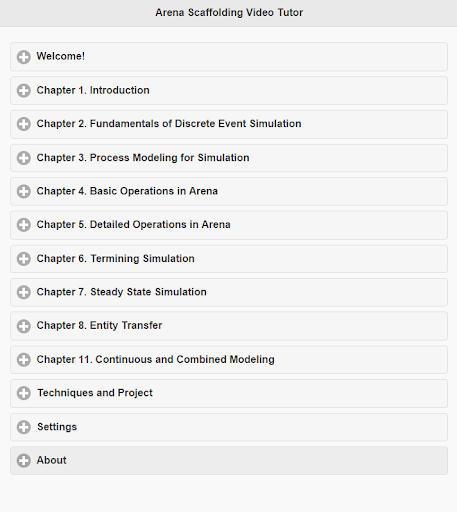Click the plus icon beside Welcome!
The height and width of the screenshot is (512, 457).
24,57
